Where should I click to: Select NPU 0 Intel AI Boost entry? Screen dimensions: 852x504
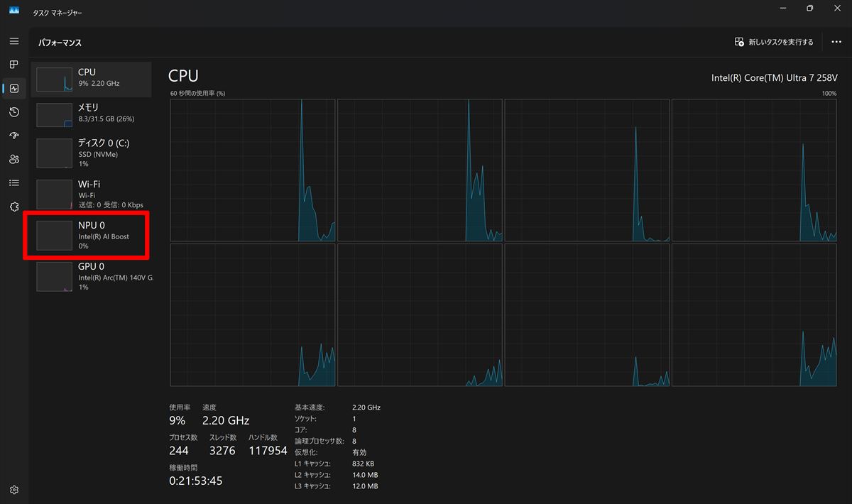click(91, 235)
